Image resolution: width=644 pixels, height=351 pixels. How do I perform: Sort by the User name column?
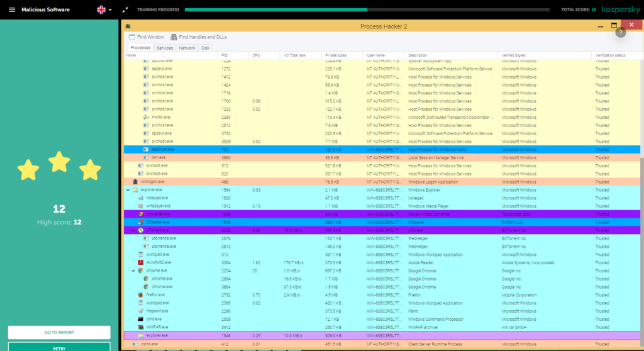384,55
